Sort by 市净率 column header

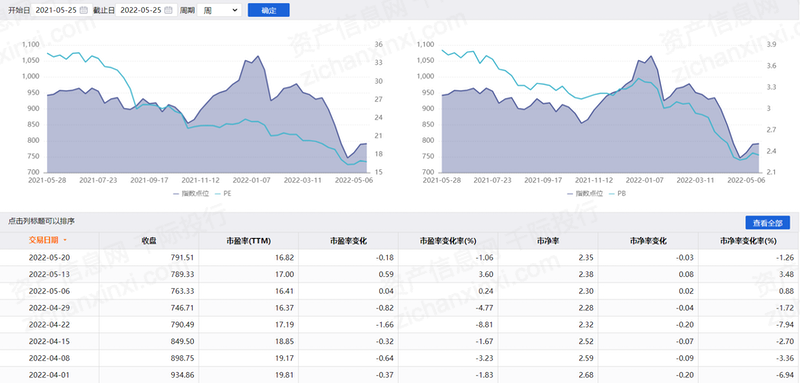[x=548, y=240]
